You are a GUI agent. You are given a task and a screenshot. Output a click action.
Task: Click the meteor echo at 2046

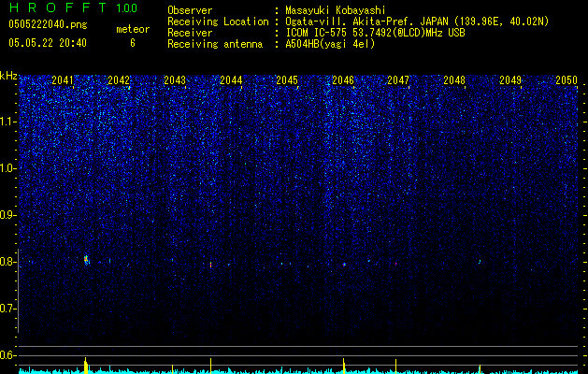point(344,265)
